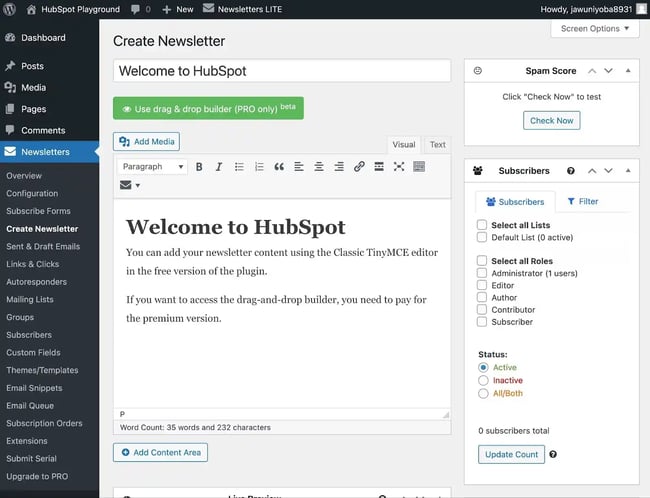650x498 pixels.
Task: Switch to Visual editor tab
Action: (404, 145)
